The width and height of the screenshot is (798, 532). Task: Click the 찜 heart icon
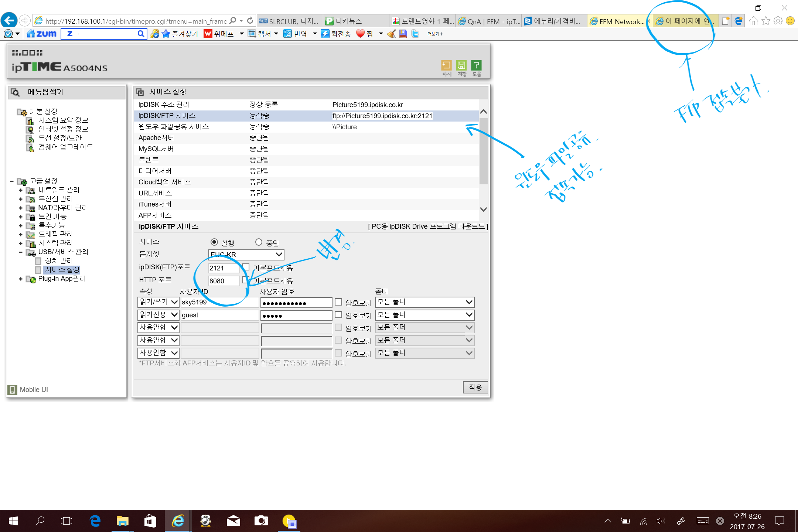coord(361,34)
